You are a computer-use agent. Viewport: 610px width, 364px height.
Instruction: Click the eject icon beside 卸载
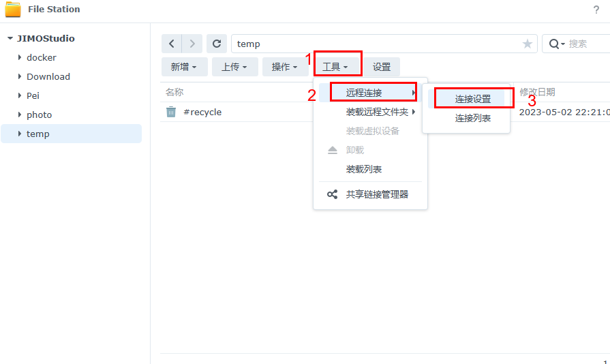tap(332, 150)
